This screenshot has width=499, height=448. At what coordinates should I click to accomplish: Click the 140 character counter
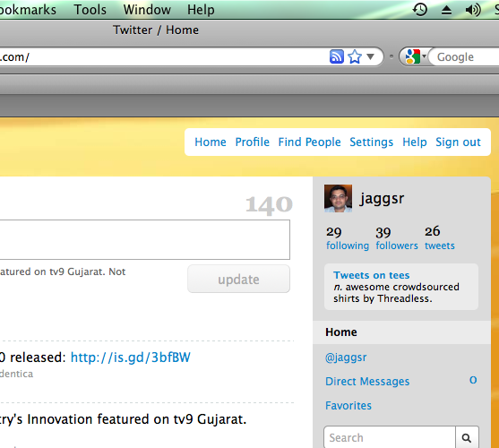tap(269, 204)
